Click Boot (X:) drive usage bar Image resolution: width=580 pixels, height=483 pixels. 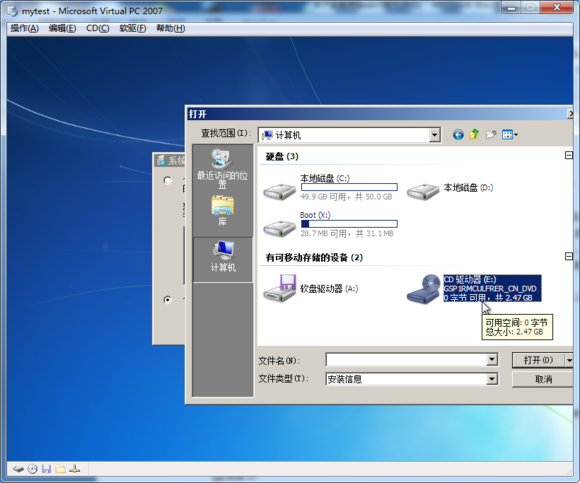click(349, 224)
